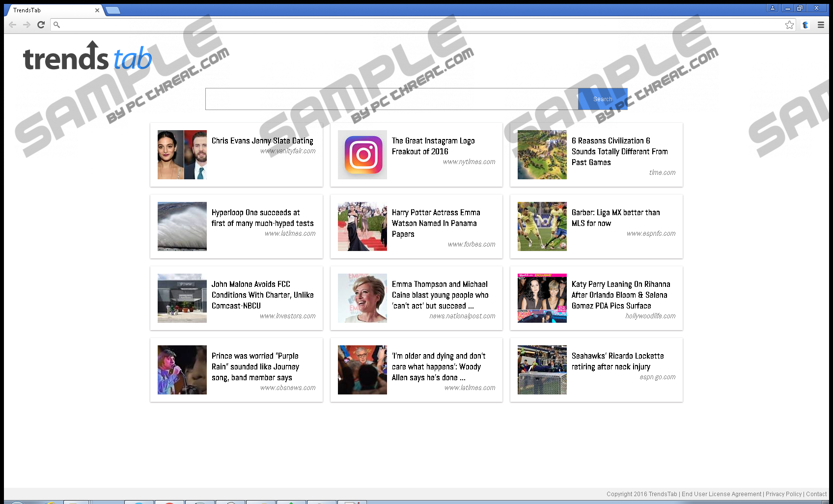Select the TrendsTab tab

coord(49,10)
